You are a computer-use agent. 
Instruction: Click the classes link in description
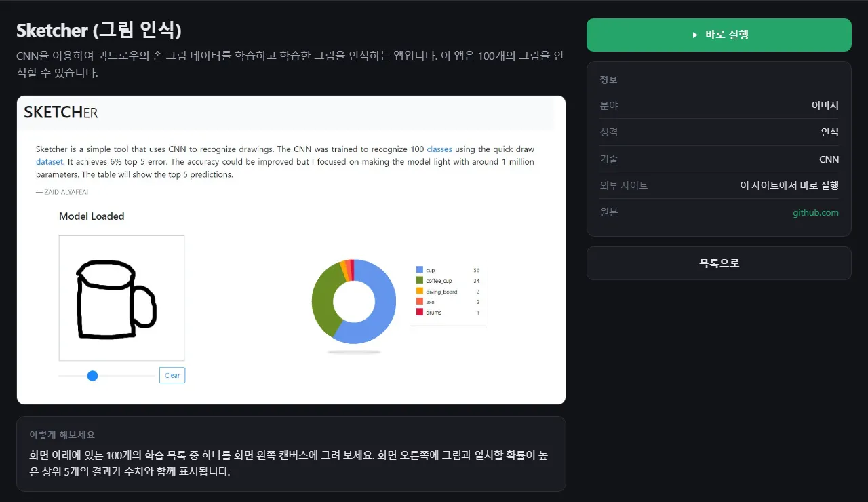(x=439, y=149)
